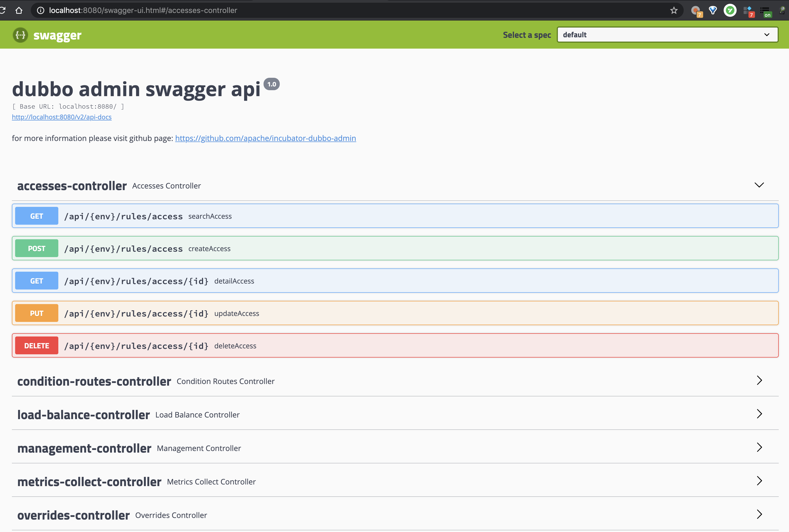Click the browser home icon

coord(19,10)
